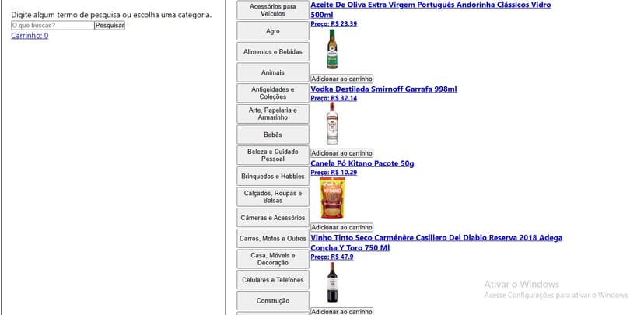Open Casa, Móveis e Decoração category
The image size is (644, 315).
click(273, 259)
